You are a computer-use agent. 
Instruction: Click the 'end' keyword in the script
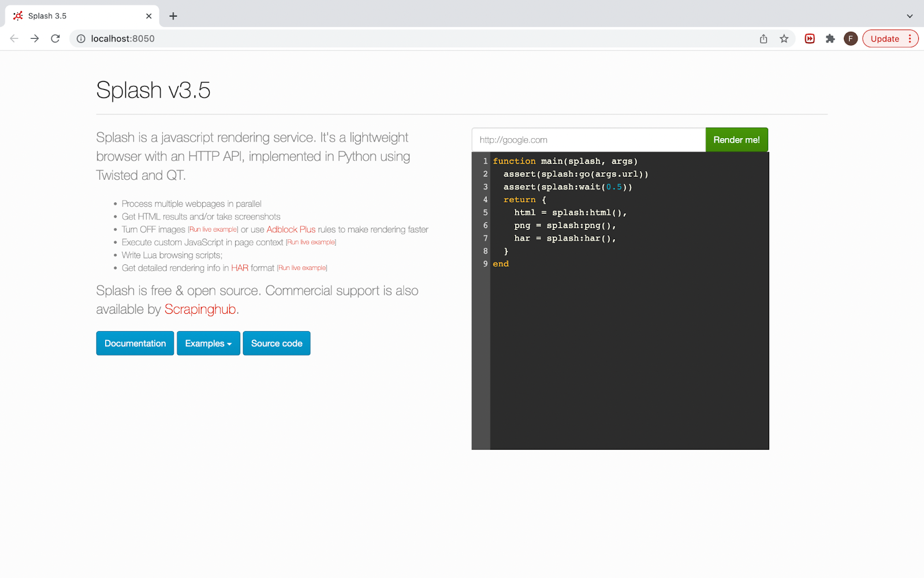coord(501,264)
